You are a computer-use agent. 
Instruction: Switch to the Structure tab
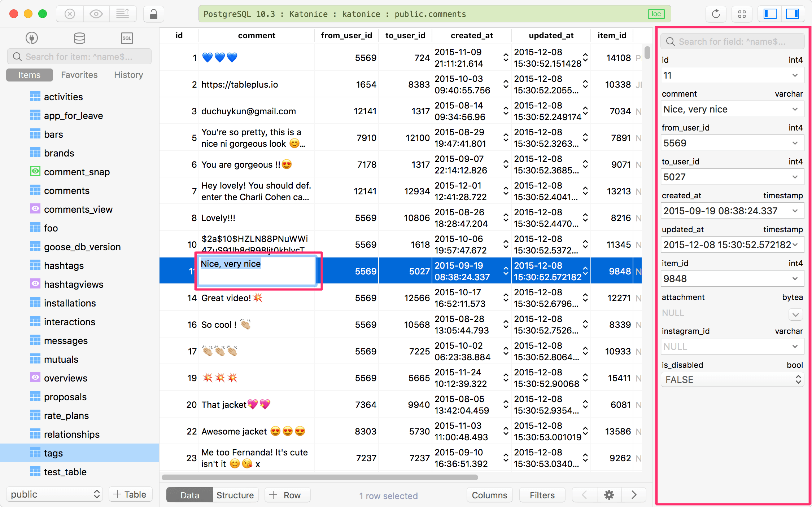(235, 495)
